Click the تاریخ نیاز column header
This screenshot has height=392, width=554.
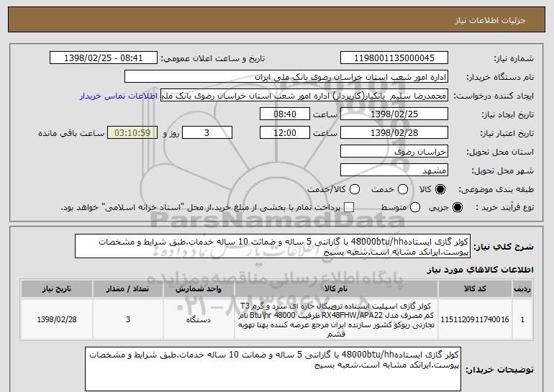tap(57, 289)
